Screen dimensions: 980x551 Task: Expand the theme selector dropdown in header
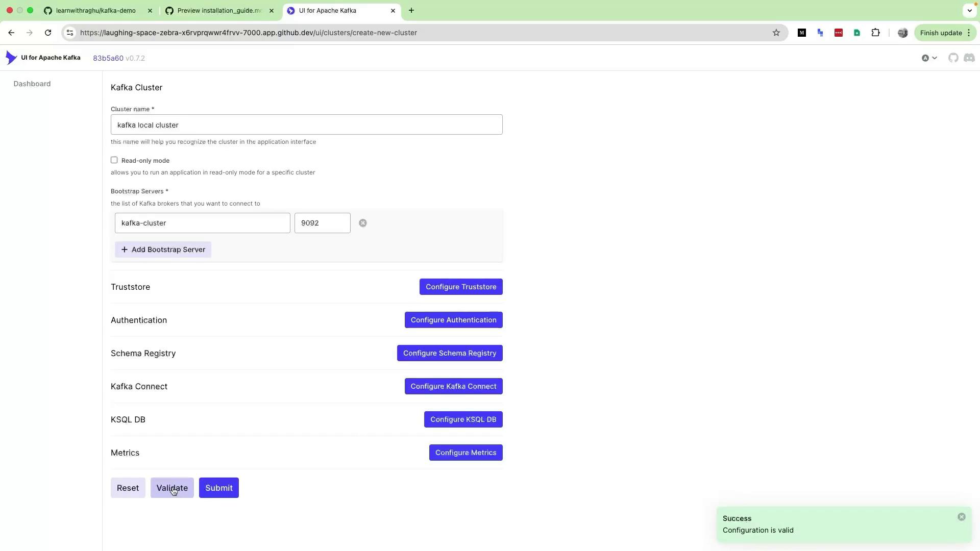point(929,58)
